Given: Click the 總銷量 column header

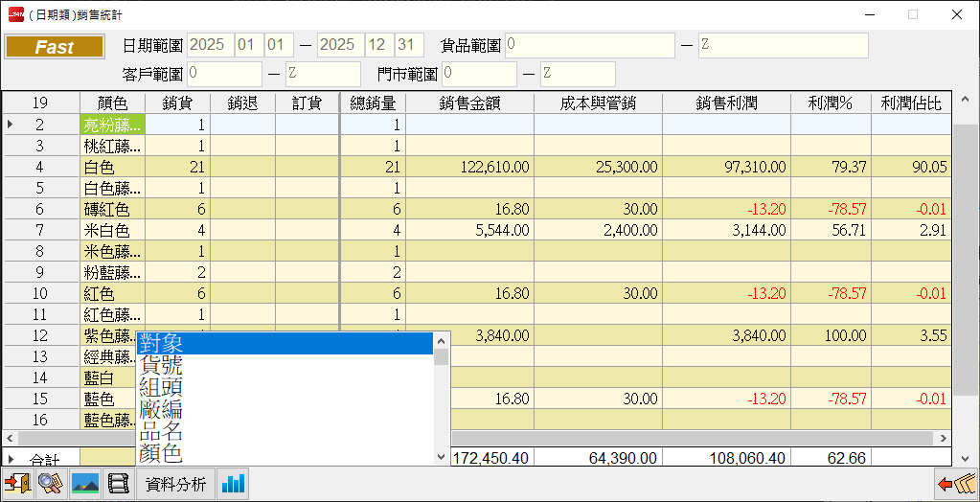Looking at the screenshot, I should (373, 103).
